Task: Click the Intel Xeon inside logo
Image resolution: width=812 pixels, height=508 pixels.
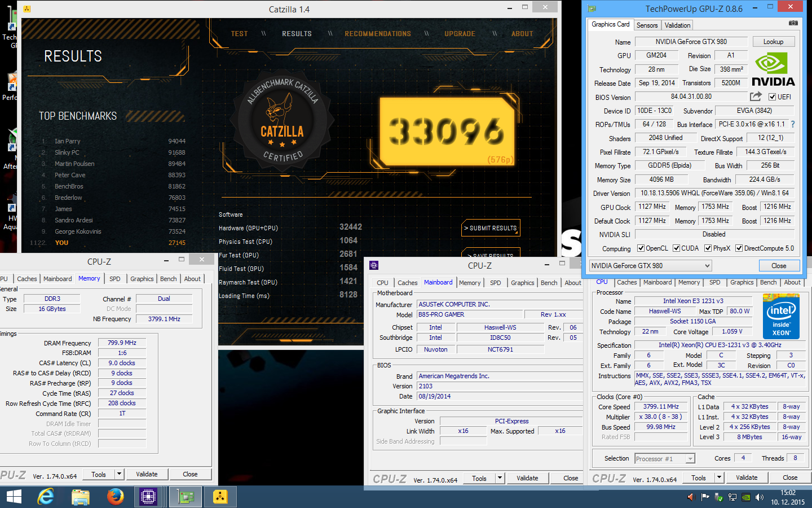Action: 781,316
